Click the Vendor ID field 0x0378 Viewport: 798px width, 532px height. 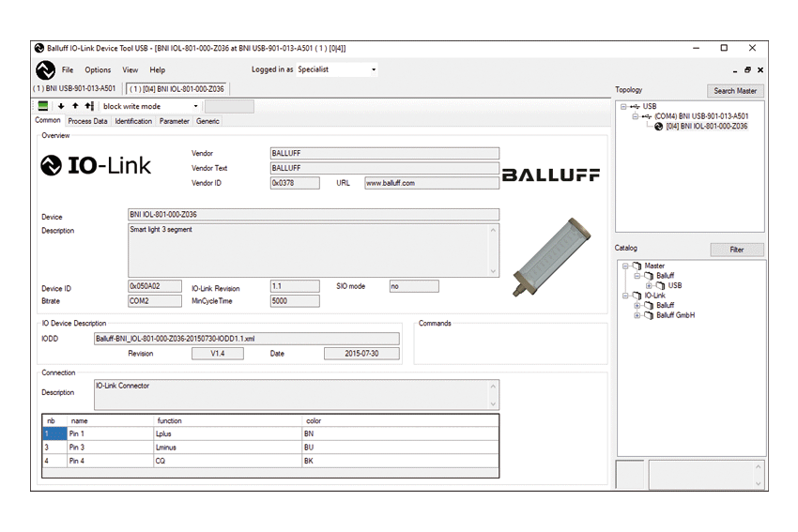point(295,183)
